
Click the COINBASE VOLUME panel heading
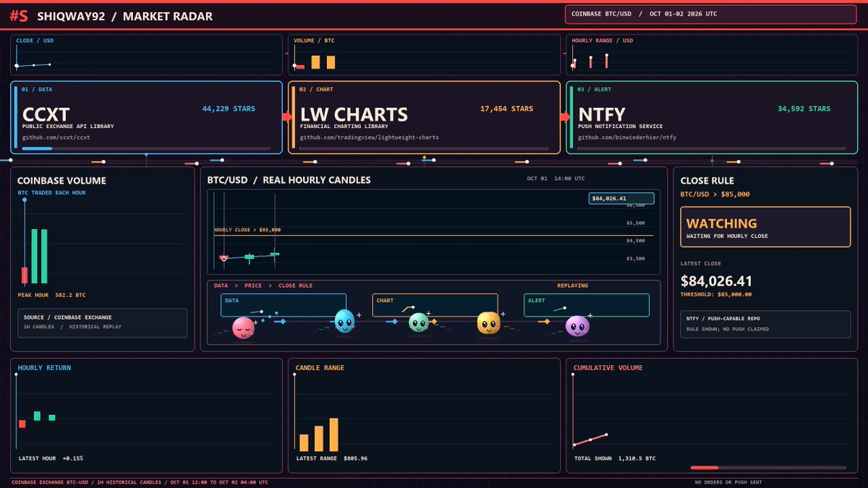pos(61,181)
